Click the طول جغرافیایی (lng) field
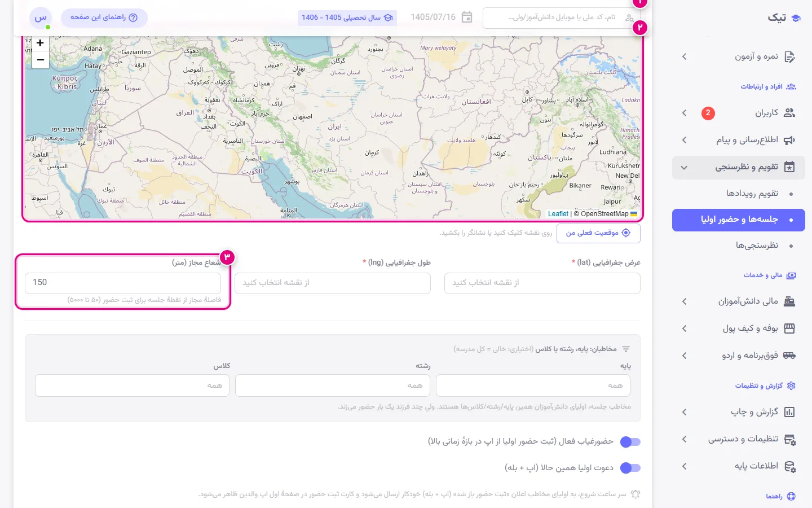The height and width of the screenshot is (508, 812). pyautogui.click(x=333, y=283)
